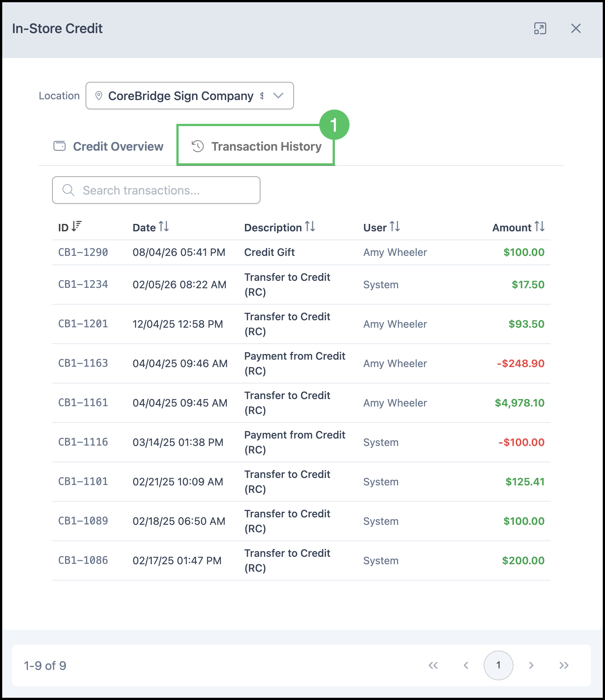Click the $200.00 amount

(523, 561)
